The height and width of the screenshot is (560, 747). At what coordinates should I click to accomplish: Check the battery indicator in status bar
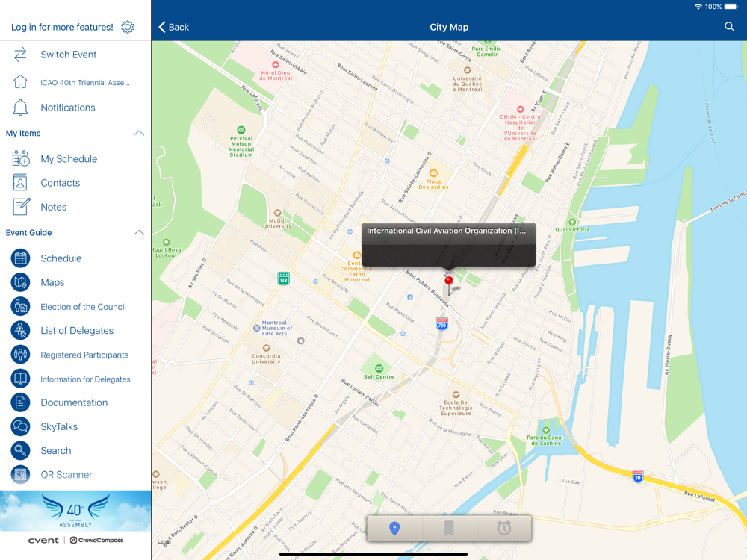pos(731,7)
